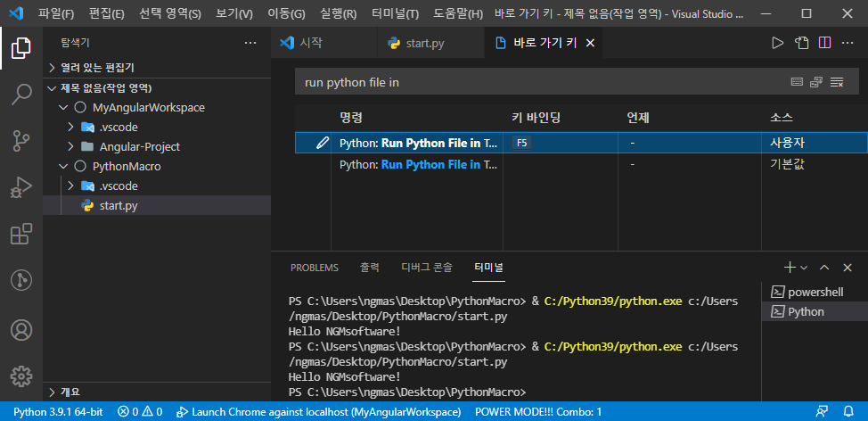Close the terminal panel

tap(847, 268)
